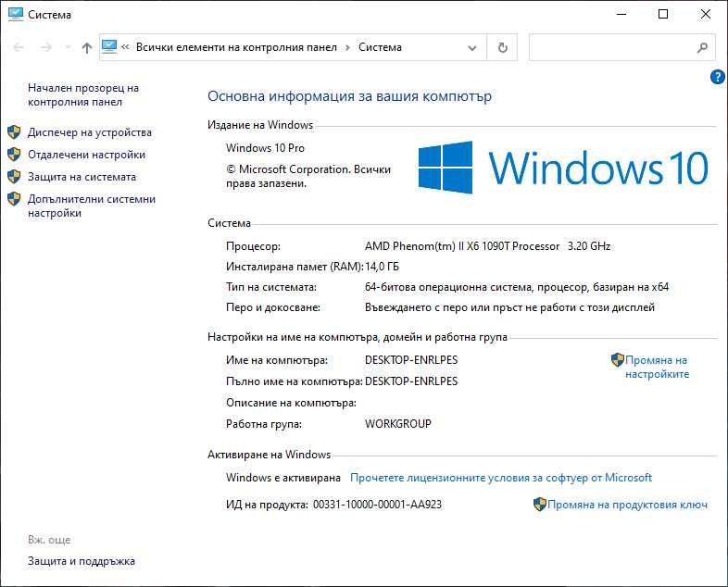Click the WORKGROUP value
Screen dimensions: 728x587
point(398,424)
